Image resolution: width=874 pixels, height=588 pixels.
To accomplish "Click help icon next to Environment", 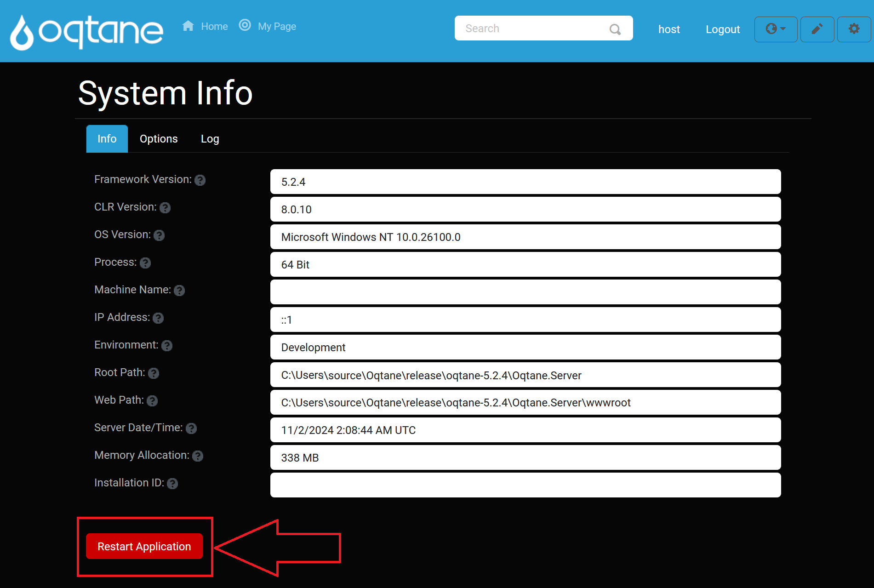I will (x=167, y=346).
